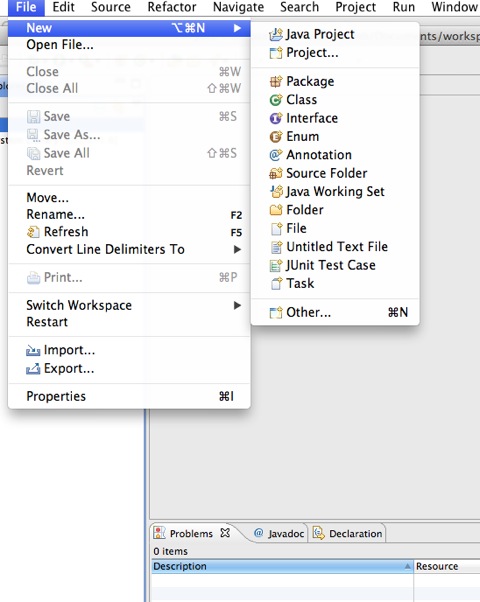Pick the Interface icon item

pos(276,118)
